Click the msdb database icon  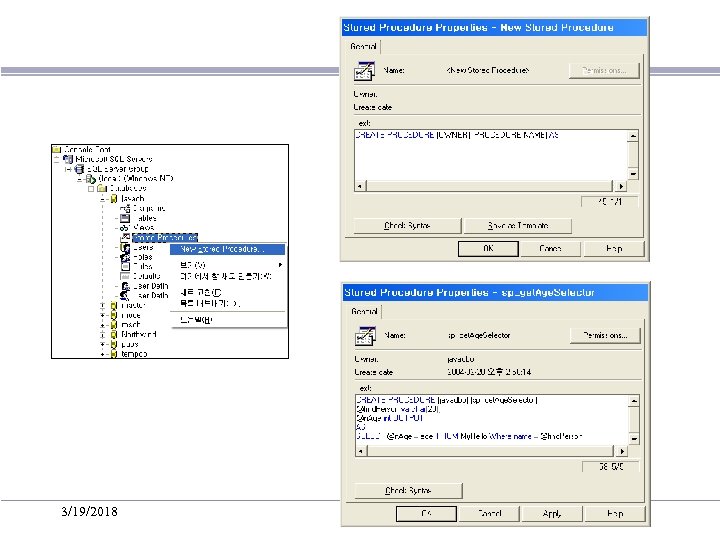[114, 325]
